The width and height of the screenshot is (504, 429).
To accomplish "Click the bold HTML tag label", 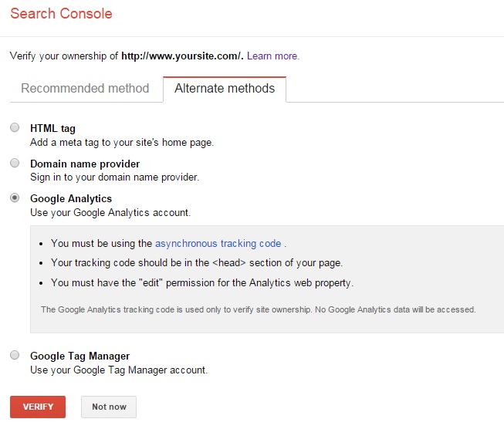I will (x=52, y=128).
